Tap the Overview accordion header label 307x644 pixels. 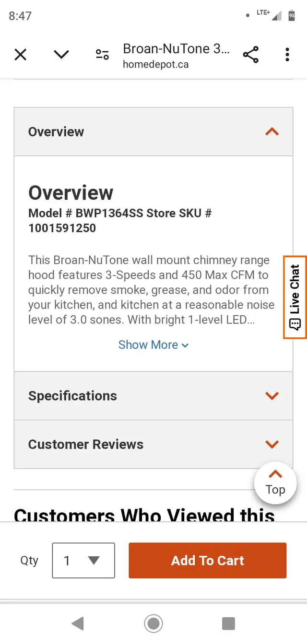[56, 132]
